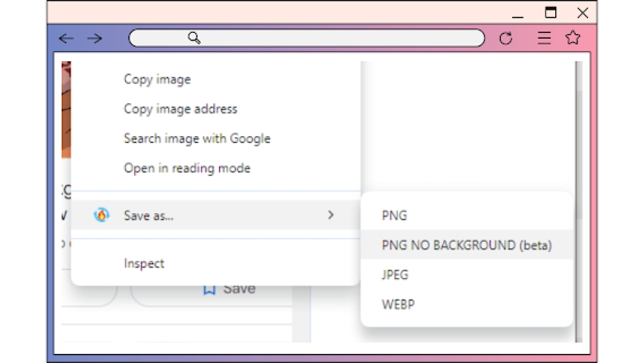644x363 pixels.
Task: Save image as WEBP
Action: (466, 304)
